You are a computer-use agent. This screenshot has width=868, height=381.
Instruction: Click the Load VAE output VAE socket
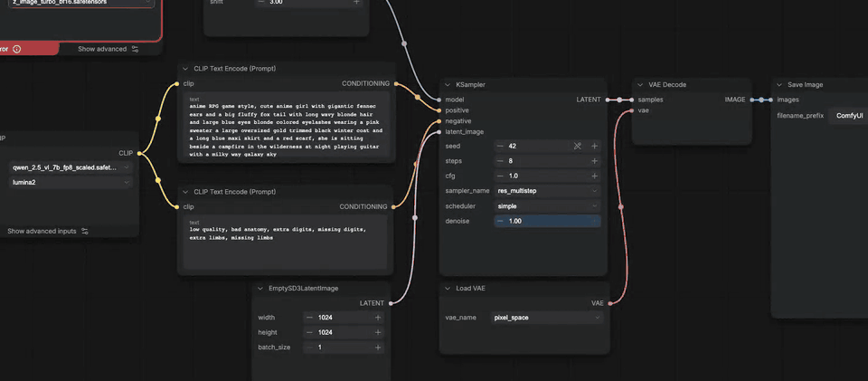click(610, 303)
